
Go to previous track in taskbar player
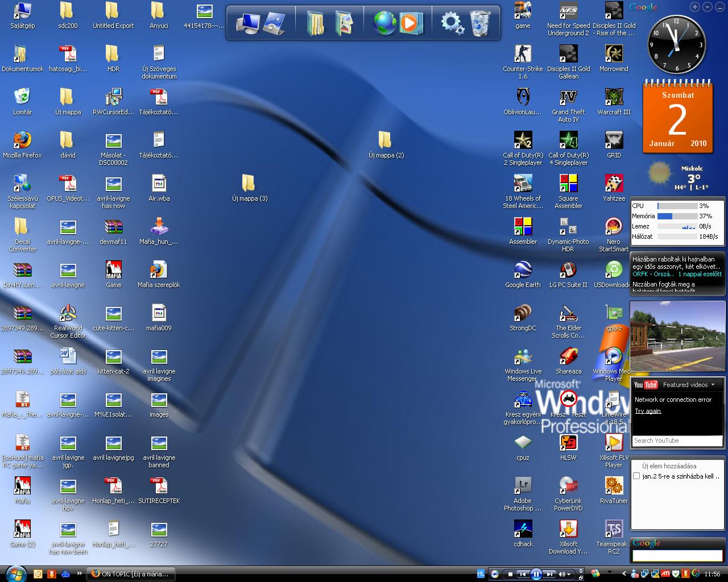pos(522,574)
